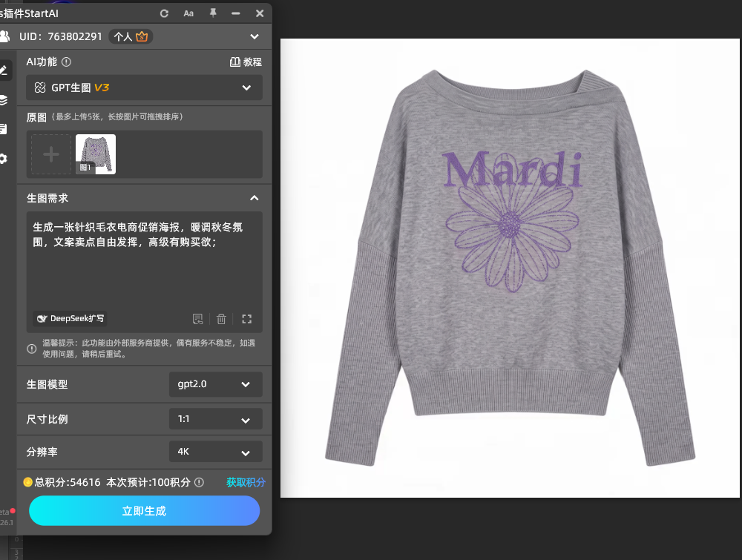Click the 立即生成 generate button
The height and width of the screenshot is (560, 742).
(x=145, y=511)
